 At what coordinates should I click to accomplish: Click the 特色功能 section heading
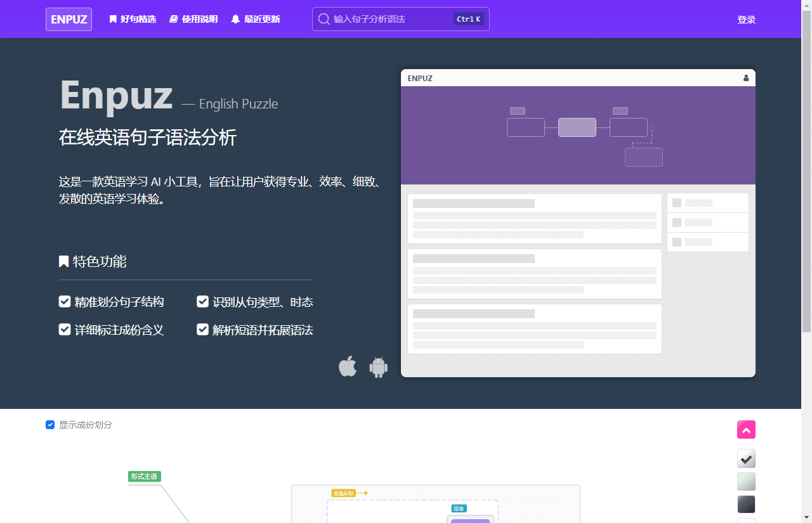[100, 261]
